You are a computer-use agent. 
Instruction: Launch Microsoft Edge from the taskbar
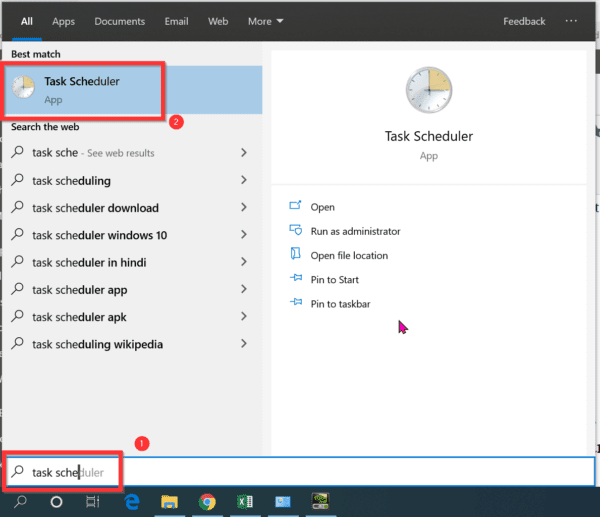[x=132, y=502]
